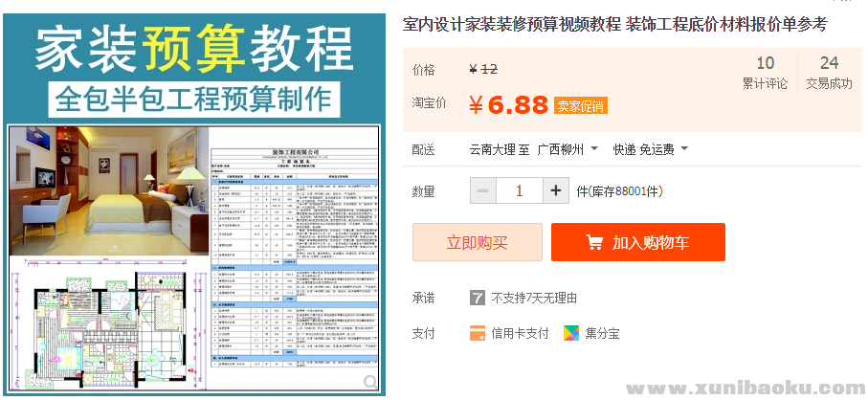
Task: Increase quantity with the plus button
Action: [x=556, y=190]
